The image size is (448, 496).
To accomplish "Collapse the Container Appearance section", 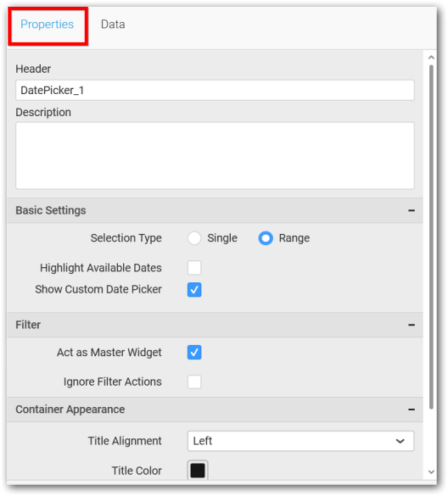I will click(x=412, y=410).
